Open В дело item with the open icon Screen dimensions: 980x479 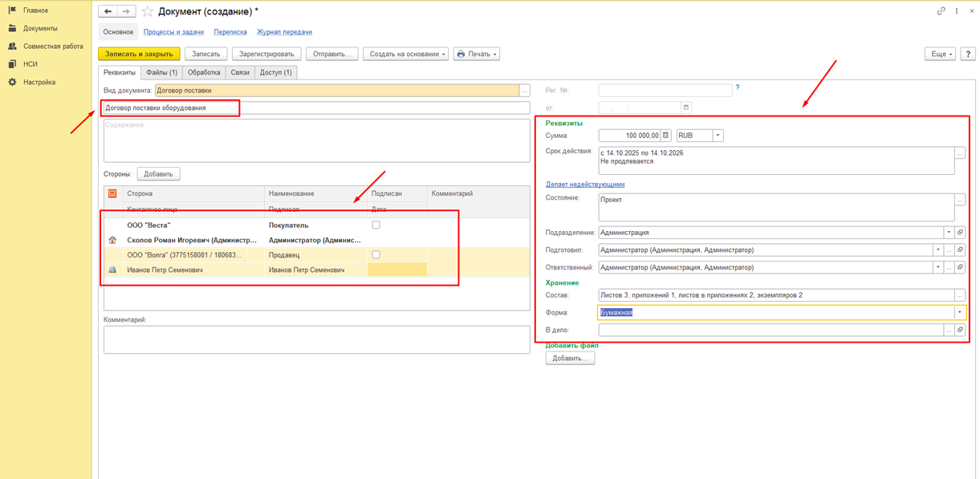(x=960, y=330)
